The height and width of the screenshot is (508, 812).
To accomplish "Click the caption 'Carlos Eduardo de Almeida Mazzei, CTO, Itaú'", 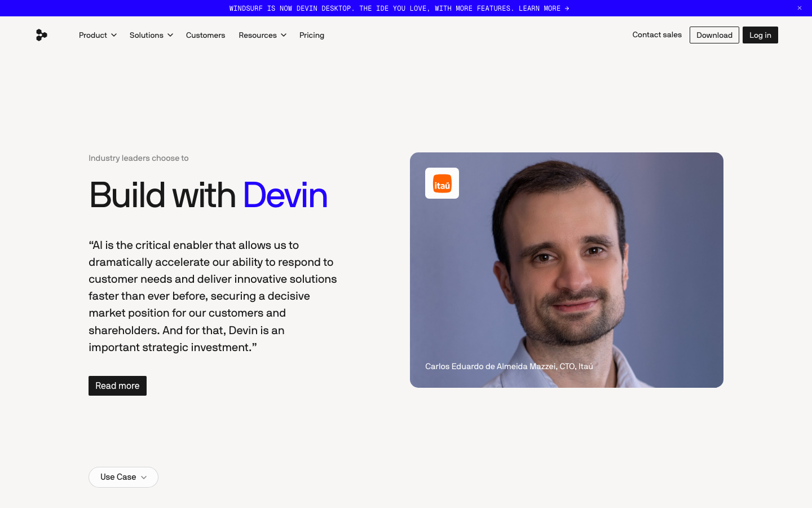I will pyautogui.click(x=509, y=366).
